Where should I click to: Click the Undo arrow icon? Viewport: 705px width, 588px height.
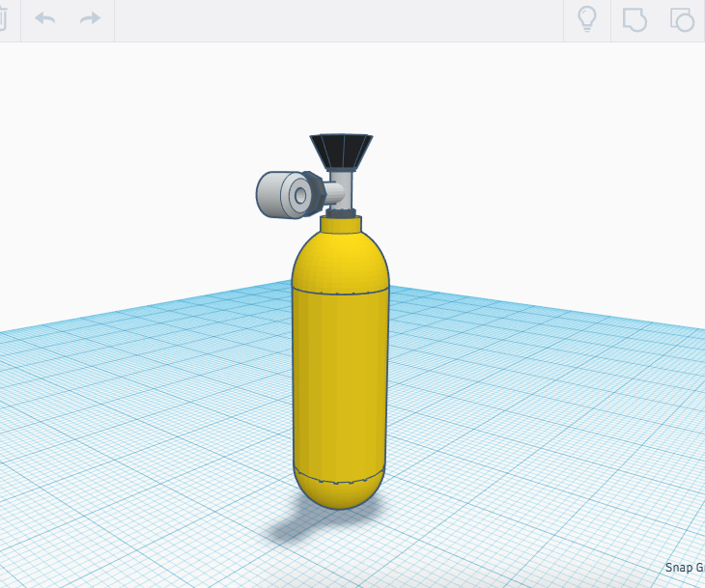click(x=45, y=18)
